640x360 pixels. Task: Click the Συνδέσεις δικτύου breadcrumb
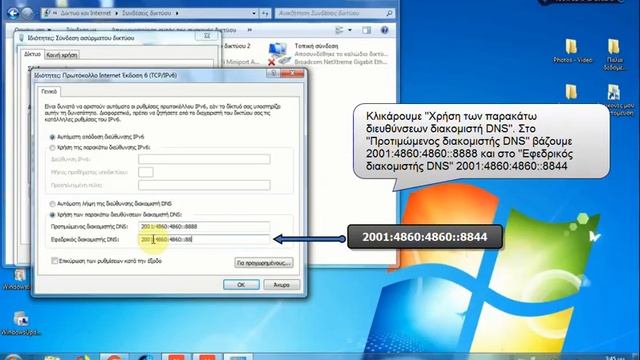click(x=147, y=13)
